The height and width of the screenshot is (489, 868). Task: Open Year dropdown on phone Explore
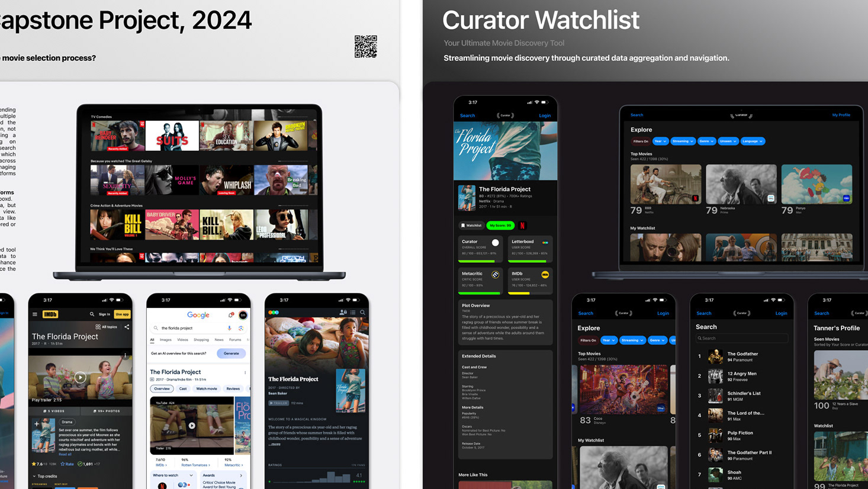pyautogui.click(x=609, y=340)
